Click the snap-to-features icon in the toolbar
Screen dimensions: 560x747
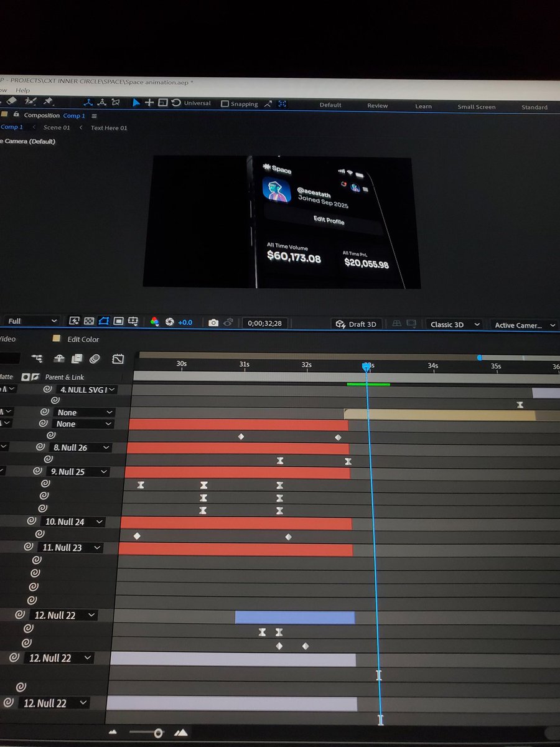click(x=282, y=104)
